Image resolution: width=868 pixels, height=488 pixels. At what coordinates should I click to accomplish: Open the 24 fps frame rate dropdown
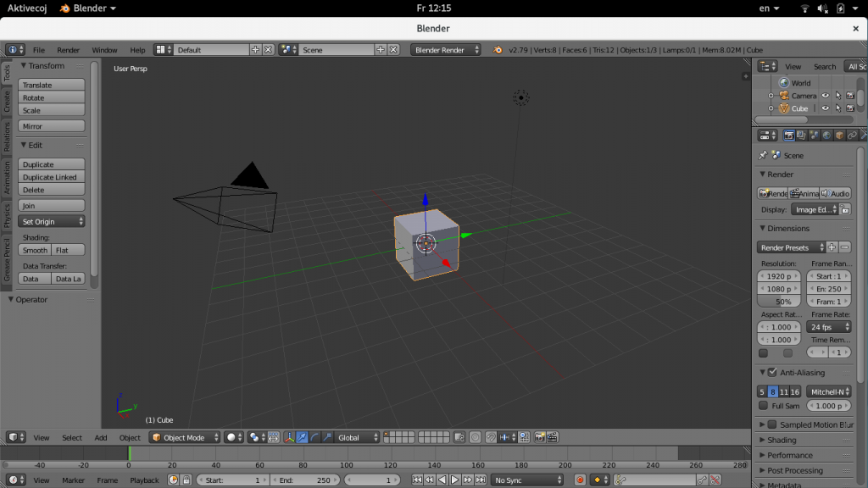[x=829, y=327]
